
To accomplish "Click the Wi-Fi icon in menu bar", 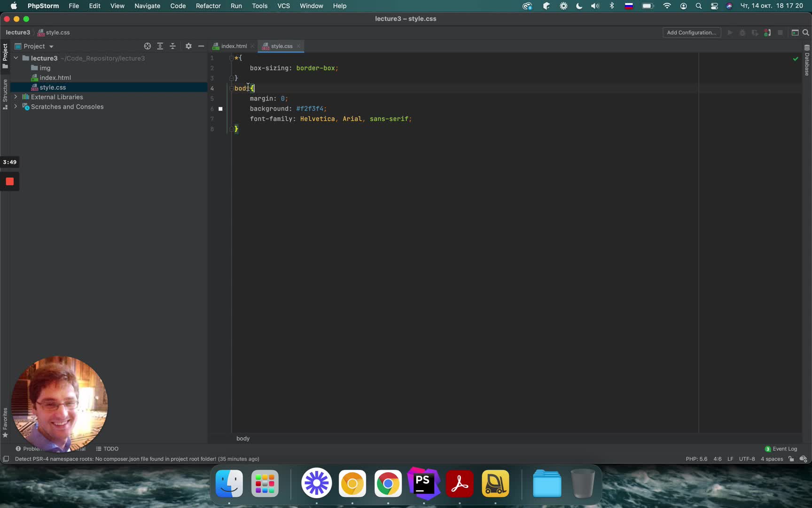I will [667, 6].
